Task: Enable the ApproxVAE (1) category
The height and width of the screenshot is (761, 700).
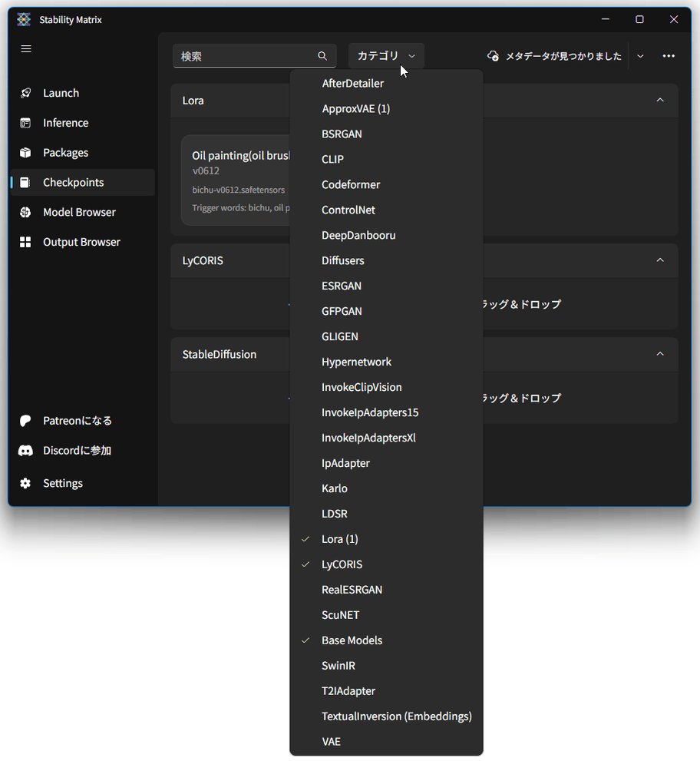Action: (x=386, y=109)
